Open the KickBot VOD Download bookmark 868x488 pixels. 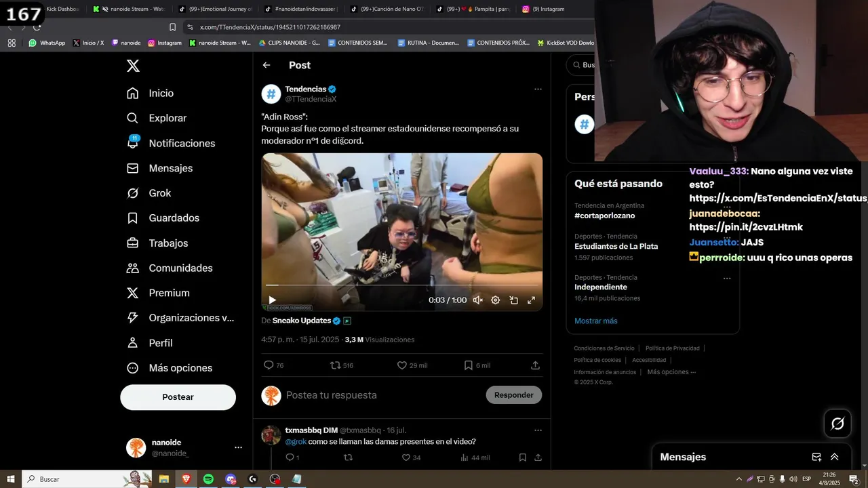(x=566, y=43)
